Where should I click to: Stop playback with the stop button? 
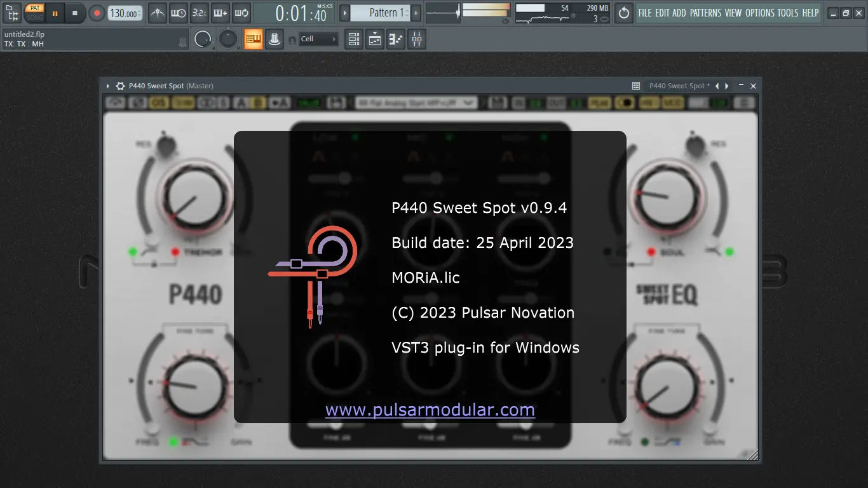pos(75,13)
